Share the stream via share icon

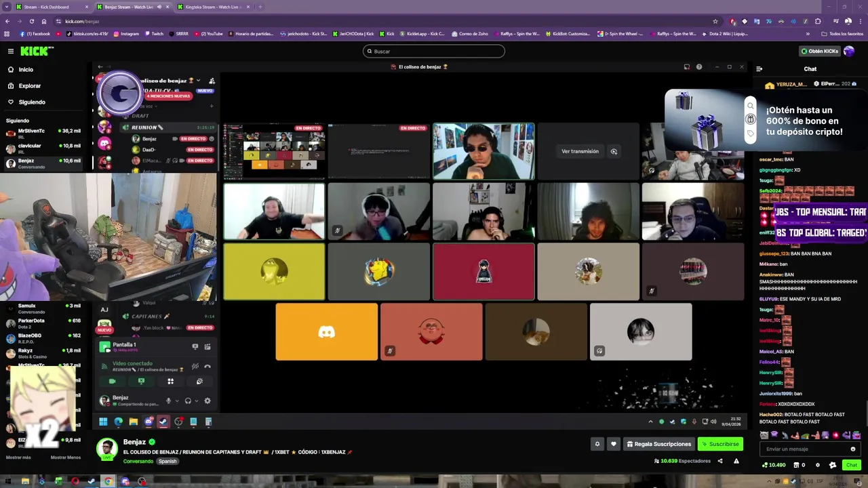click(720, 461)
